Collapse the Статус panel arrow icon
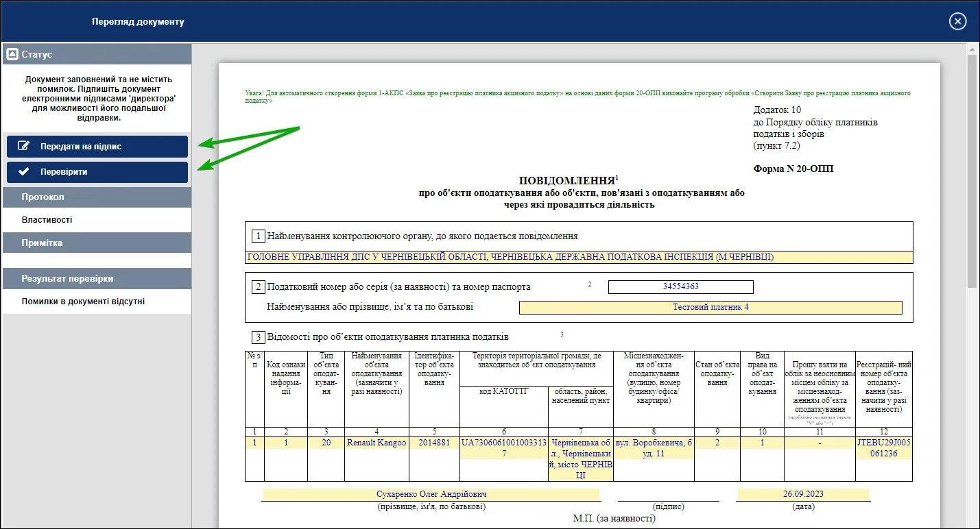 click(12, 54)
